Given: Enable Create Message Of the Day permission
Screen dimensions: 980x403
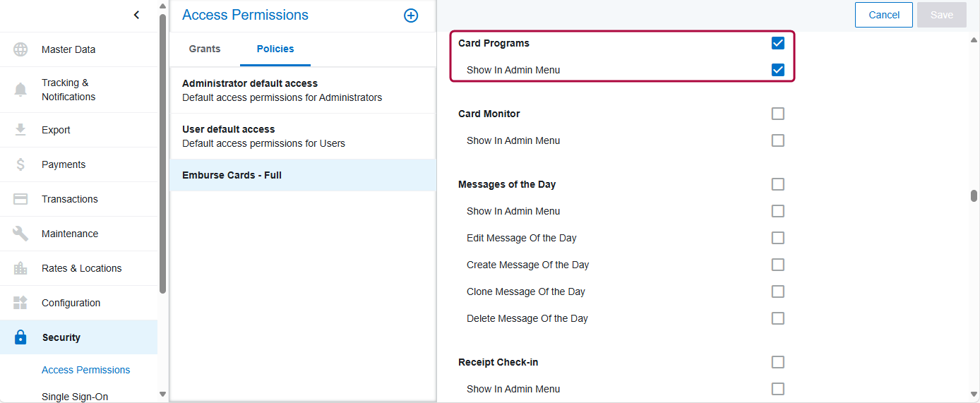Looking at the screenshot, I should click(x=778, y=265).
